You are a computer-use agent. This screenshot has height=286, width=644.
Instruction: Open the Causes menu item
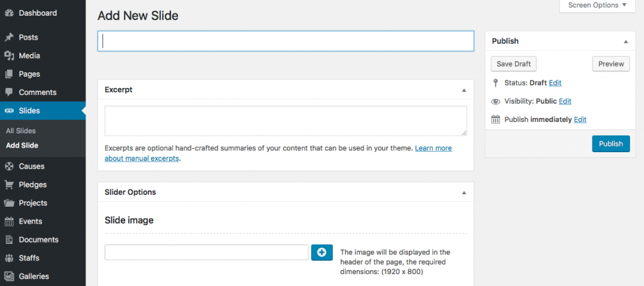pos(31,167)
